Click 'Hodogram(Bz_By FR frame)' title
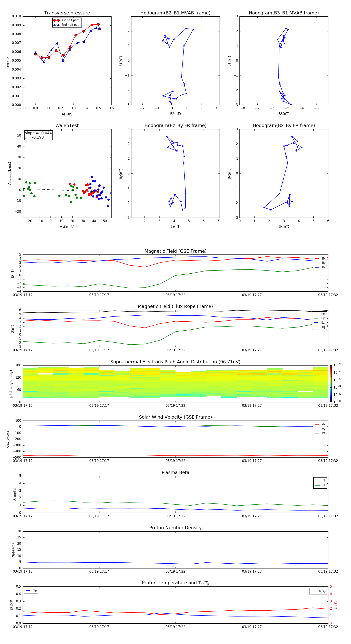The width and height of the screenshot is (351, 644). pyautogui.click(x=175, y=125)
